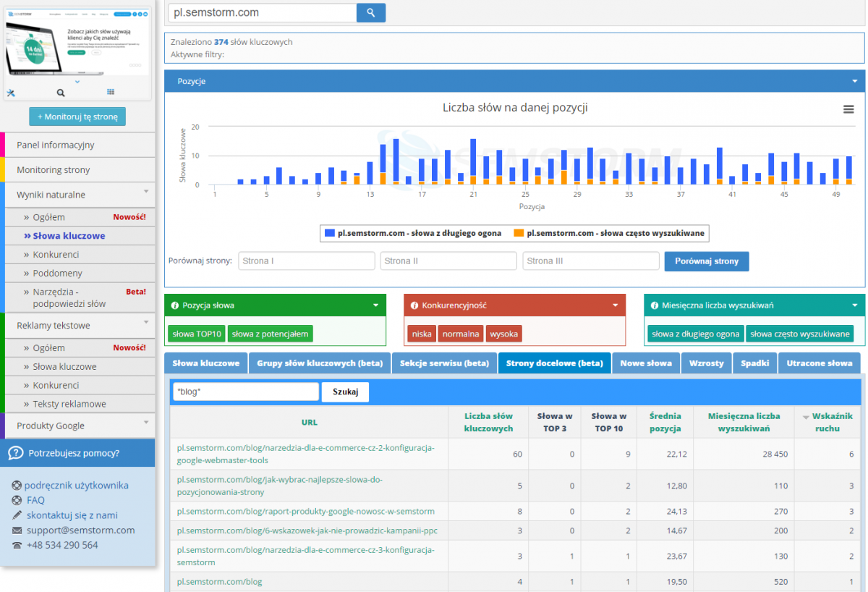
Task: Click the website preview thumbnail
Action: tap(77, 41)
